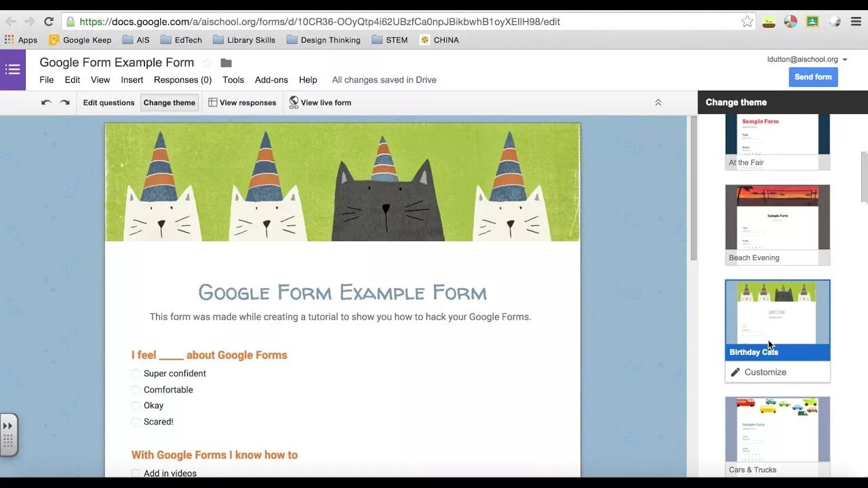The image size is (868, 488).
Task: Open the ldutton@aischool.org account dropdown
Action: (x=807, y=60)
